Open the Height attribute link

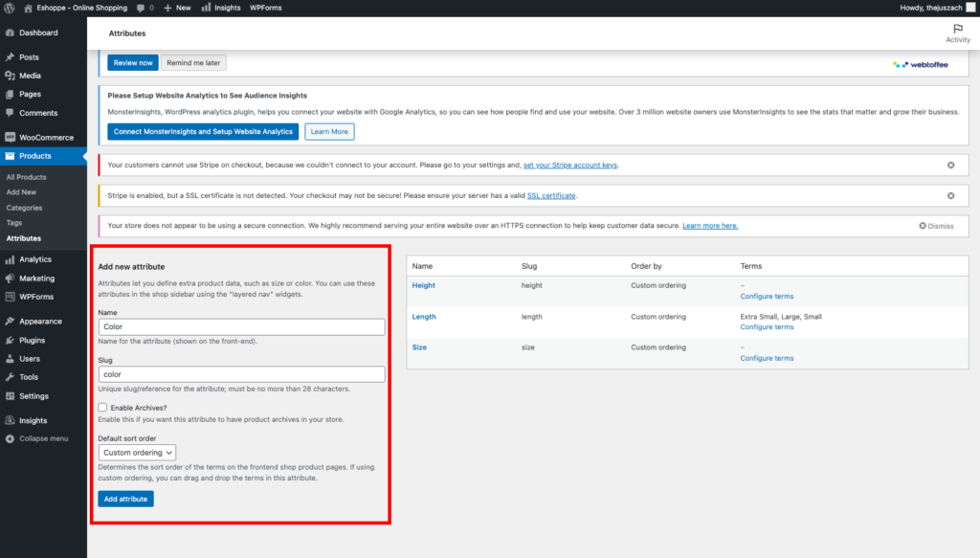pyautogui.click(x=423, y=285)
